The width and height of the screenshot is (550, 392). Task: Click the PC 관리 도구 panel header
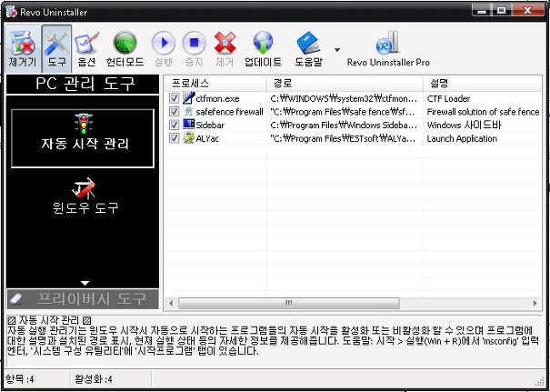pyautogui.click(x=83, y=85)
